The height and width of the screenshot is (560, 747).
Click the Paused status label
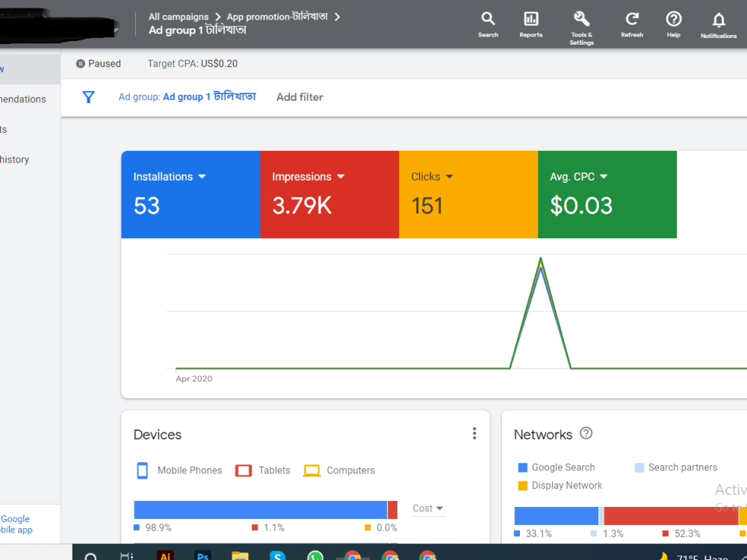105,63
